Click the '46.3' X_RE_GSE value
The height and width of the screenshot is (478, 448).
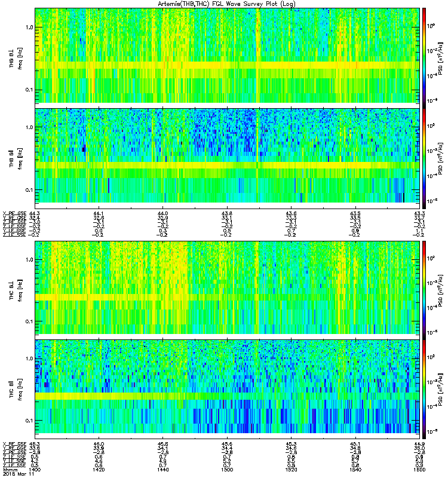tap(35, 444)
